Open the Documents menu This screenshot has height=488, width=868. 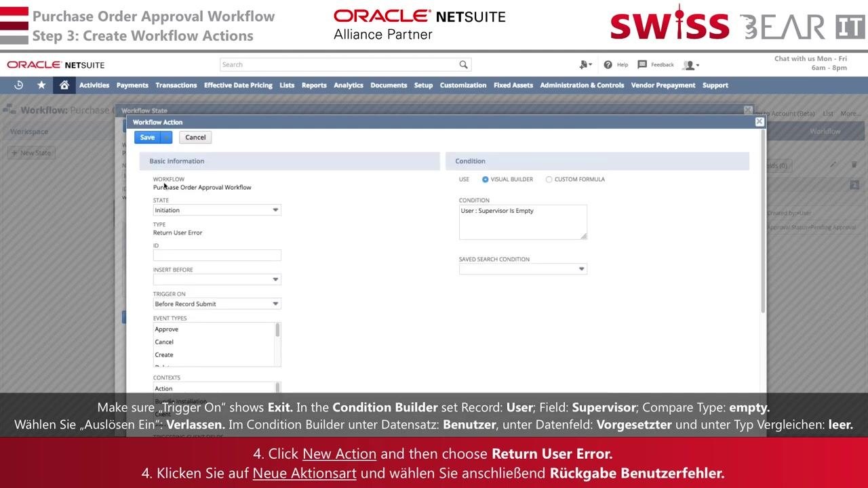[389, 85]
